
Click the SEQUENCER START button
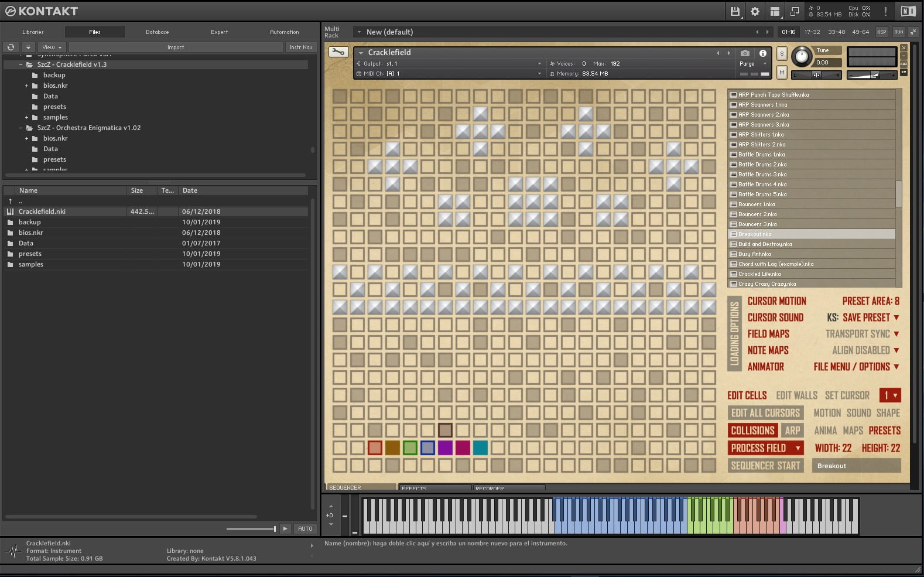click(765, 466)
